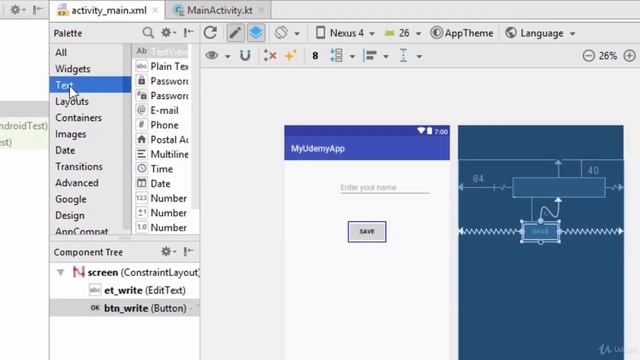Clear all constraints icon
The width and height of the screenshot is (640, 360).
coord(270,55)
